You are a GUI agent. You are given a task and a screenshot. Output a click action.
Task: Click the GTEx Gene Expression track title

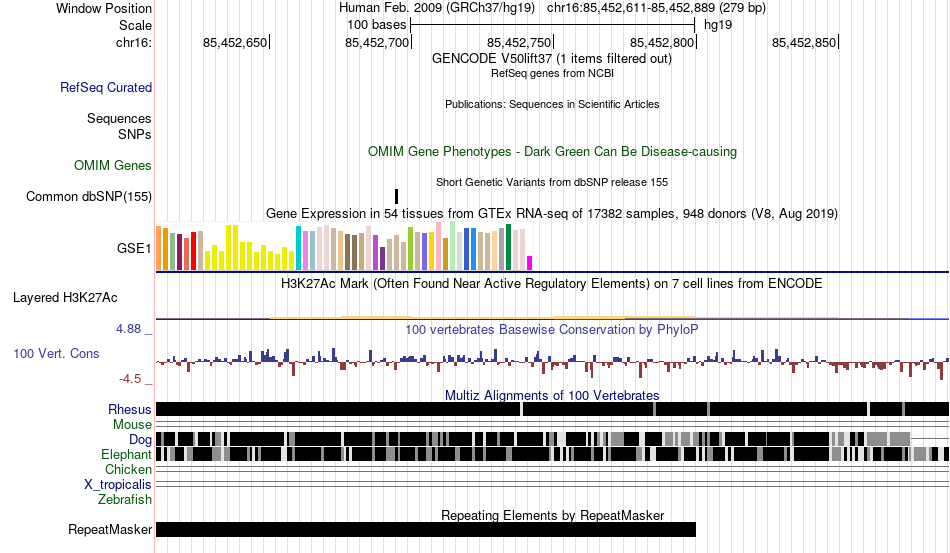coord(552,214)
